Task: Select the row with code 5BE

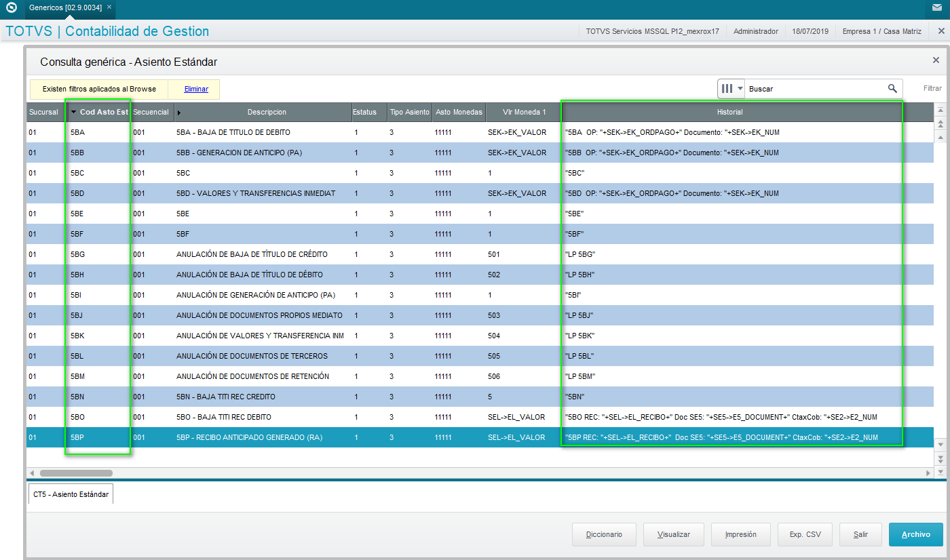Action: point(480,214)
